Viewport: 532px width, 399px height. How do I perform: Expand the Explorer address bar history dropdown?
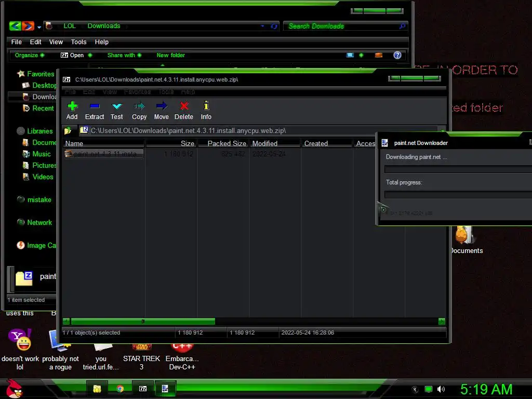point(262,26)
